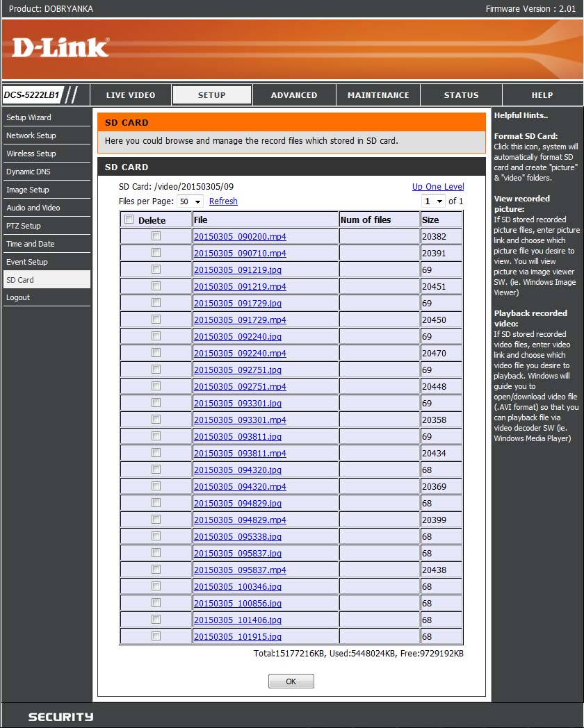584x728 pixels.
Task: Check the Delete select-all checkbox in header
Action: [x=129, y=220]
